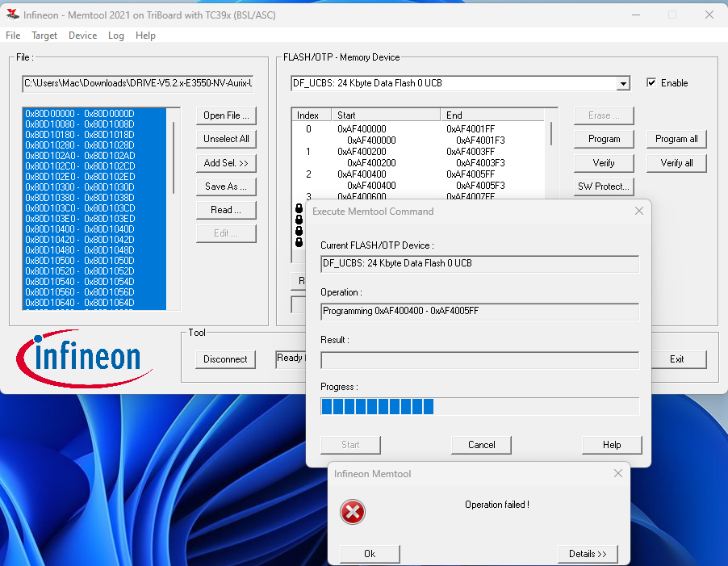Click end address 0xAF4005F3

480,185
